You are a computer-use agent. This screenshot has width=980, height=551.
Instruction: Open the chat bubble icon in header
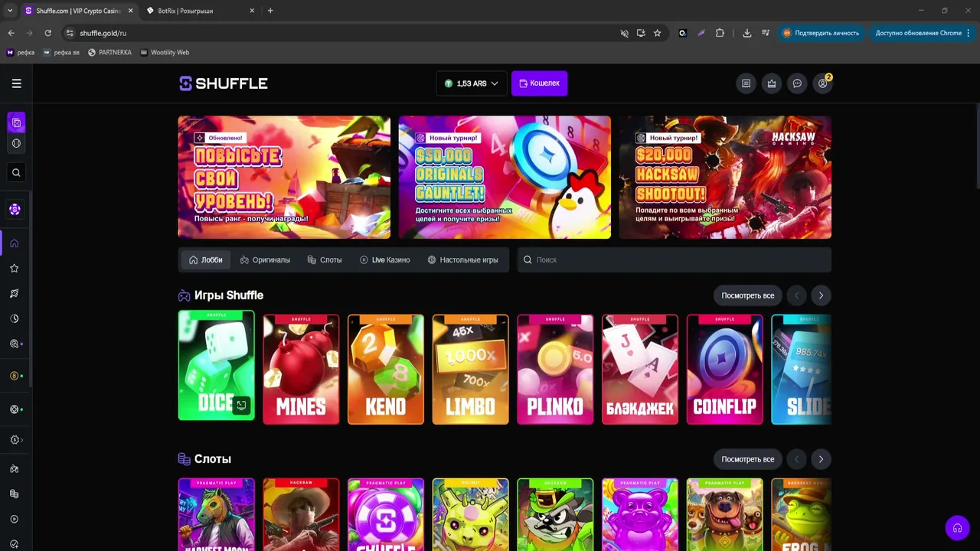797,83
